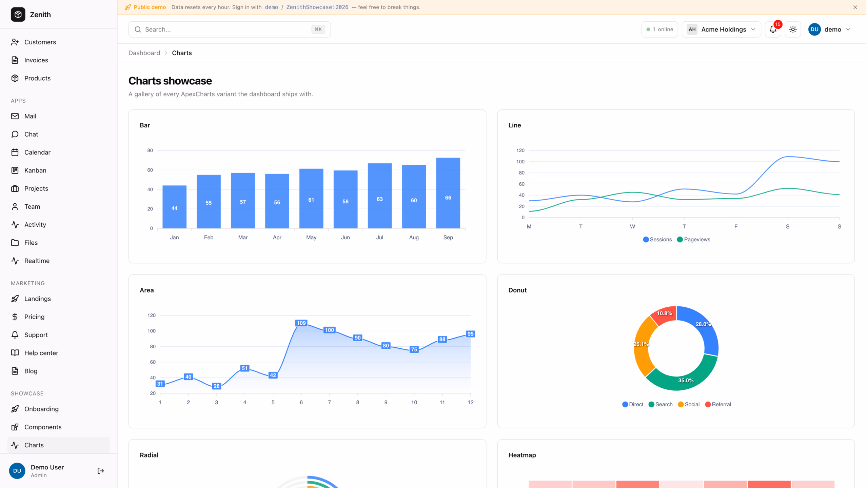Click the Radial card title
Screen dimensions: 868x488
click(x=149, y=455)
